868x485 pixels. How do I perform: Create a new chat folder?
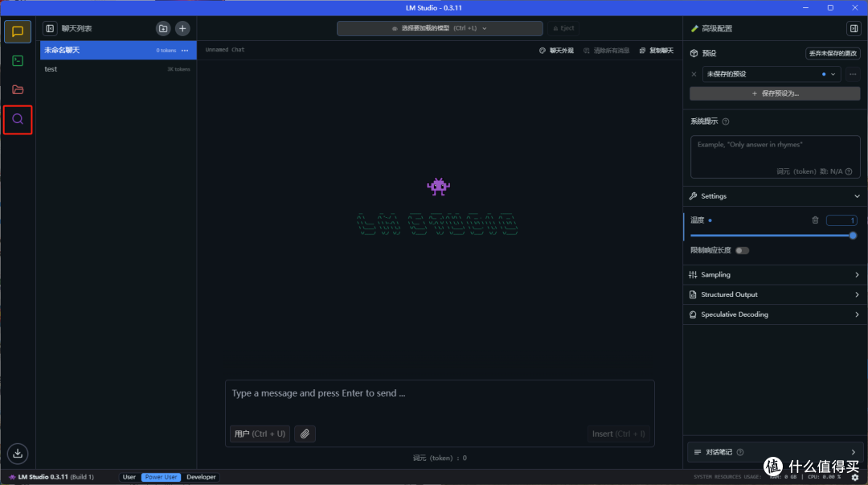(x=162, y=28)
